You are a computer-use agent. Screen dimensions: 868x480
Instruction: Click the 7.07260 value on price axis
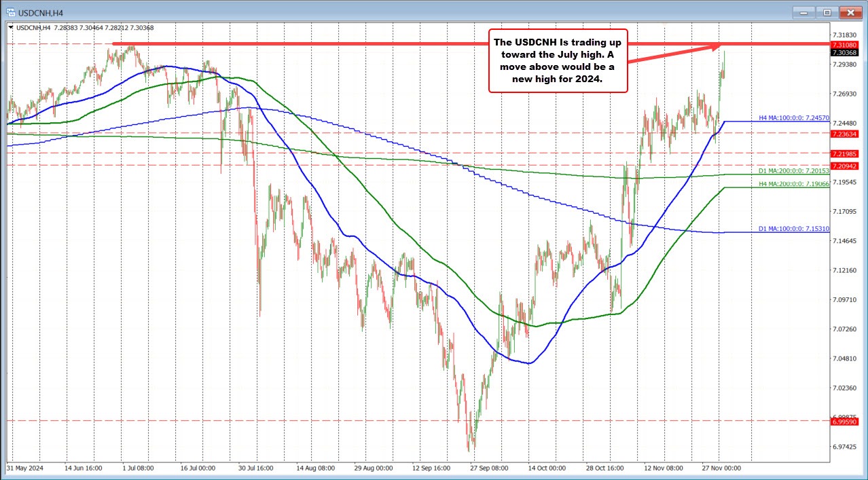pos(845,329)
